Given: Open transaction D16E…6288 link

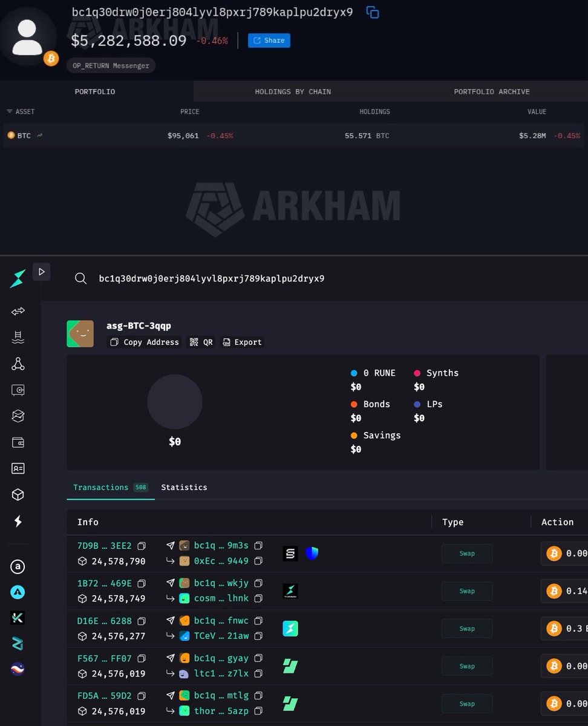Looking at the screenshot, I should coord(105,621).
